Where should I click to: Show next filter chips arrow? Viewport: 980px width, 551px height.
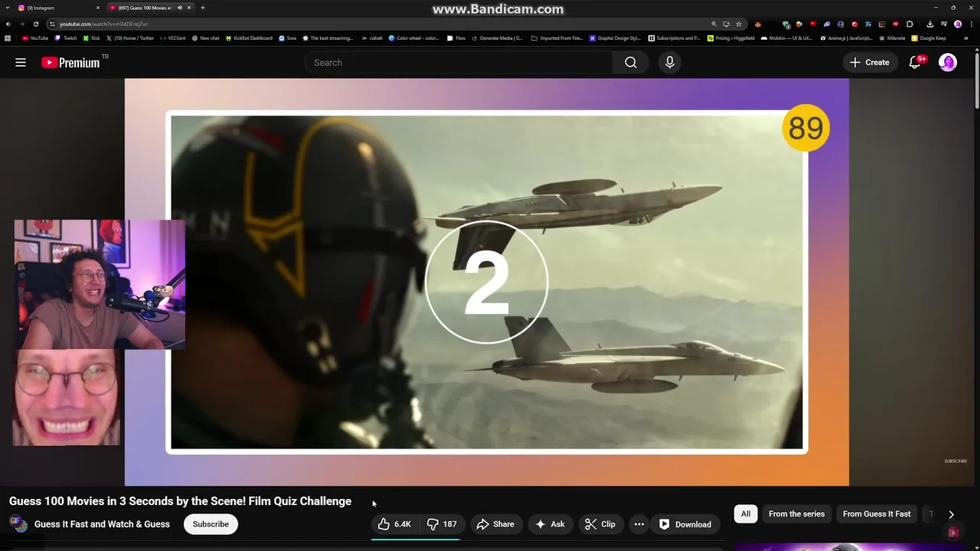click(951, 515)
